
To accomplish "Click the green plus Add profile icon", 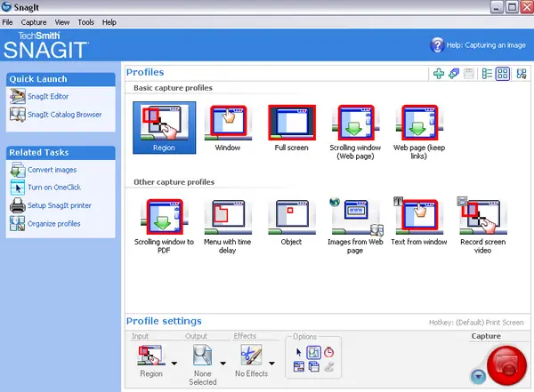I will [439, 74].
